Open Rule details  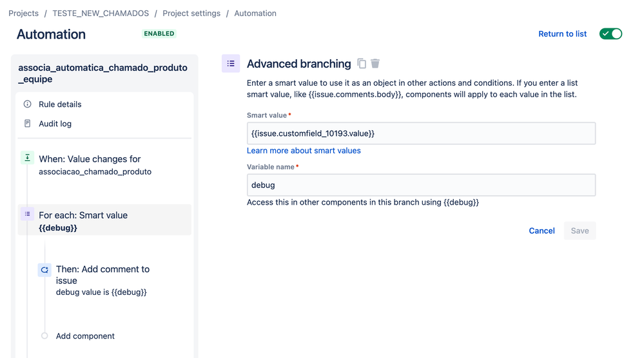(60, 104)
